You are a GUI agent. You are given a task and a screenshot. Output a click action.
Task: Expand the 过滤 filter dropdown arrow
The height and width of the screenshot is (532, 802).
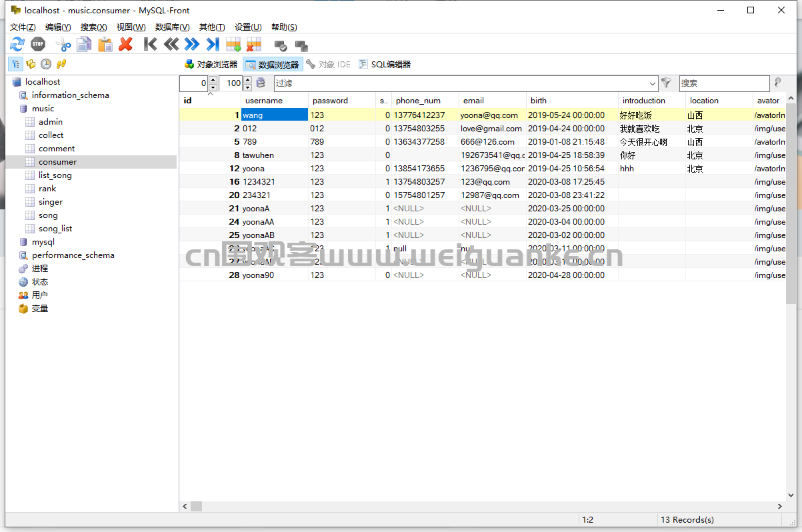[x=653, y=83]
